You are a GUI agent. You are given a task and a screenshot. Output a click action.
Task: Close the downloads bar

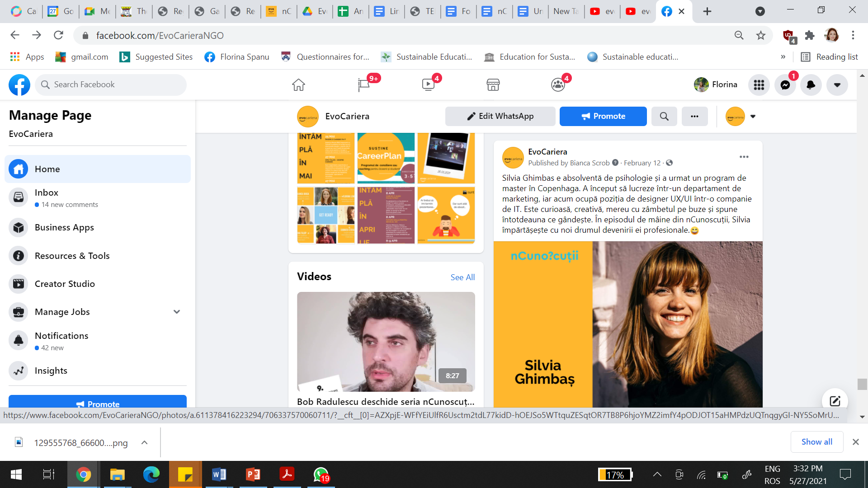point(855,442)
